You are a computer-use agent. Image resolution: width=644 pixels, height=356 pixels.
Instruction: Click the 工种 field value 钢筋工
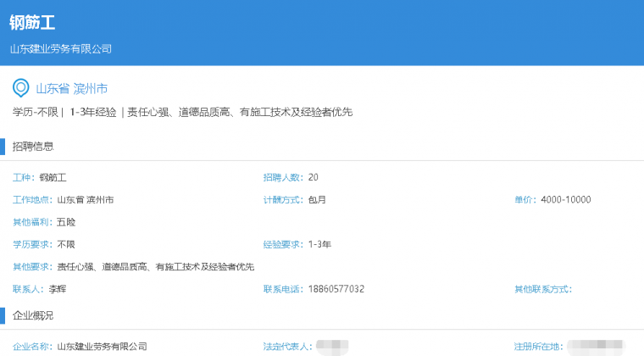coord(53,177)
